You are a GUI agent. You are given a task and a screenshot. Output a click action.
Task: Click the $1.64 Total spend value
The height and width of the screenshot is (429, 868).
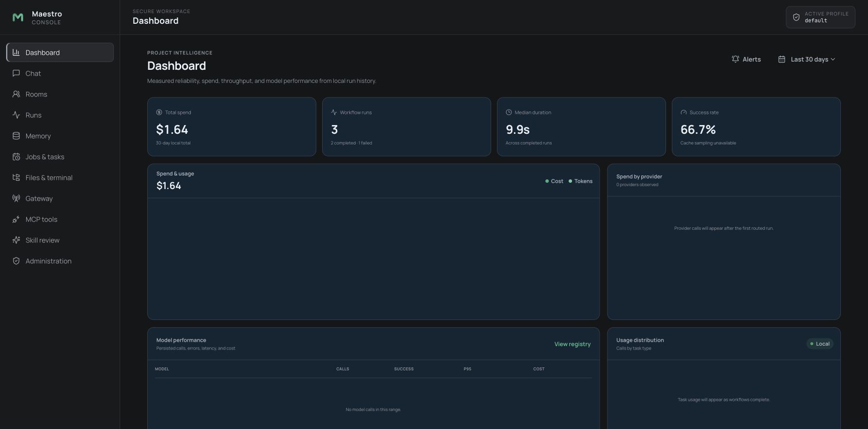(172, 129)
